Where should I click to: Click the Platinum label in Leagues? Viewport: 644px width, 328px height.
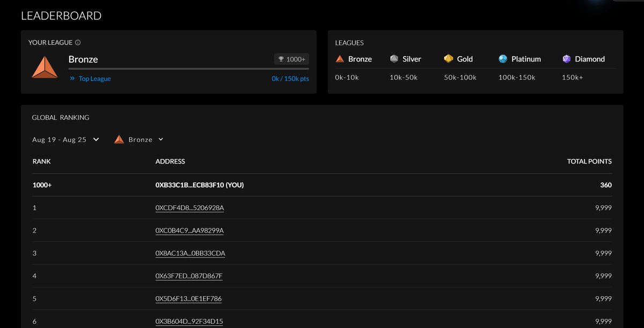pyautogui.click(x=526, y=59)
